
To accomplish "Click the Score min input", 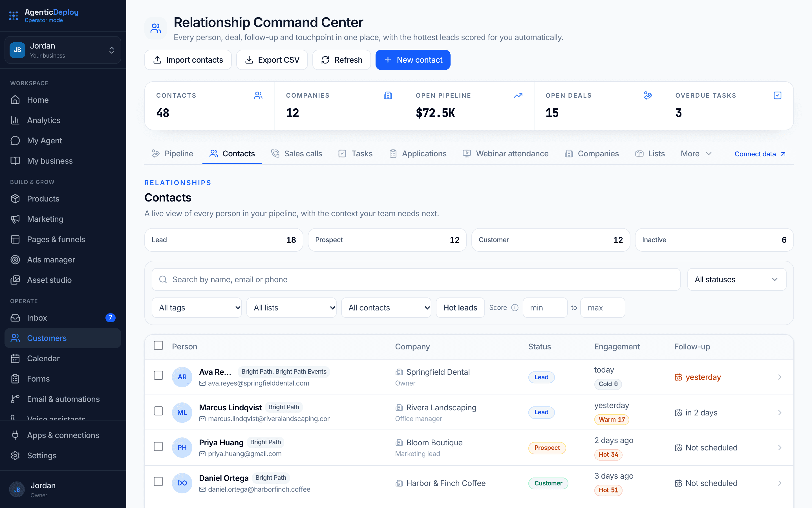I will (x=545, y=308).
